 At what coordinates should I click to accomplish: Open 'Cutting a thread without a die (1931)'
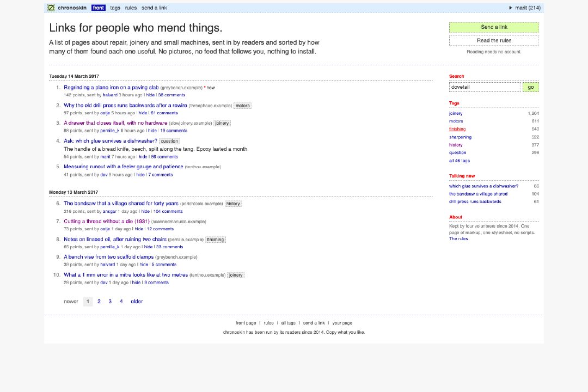(107, 222)
